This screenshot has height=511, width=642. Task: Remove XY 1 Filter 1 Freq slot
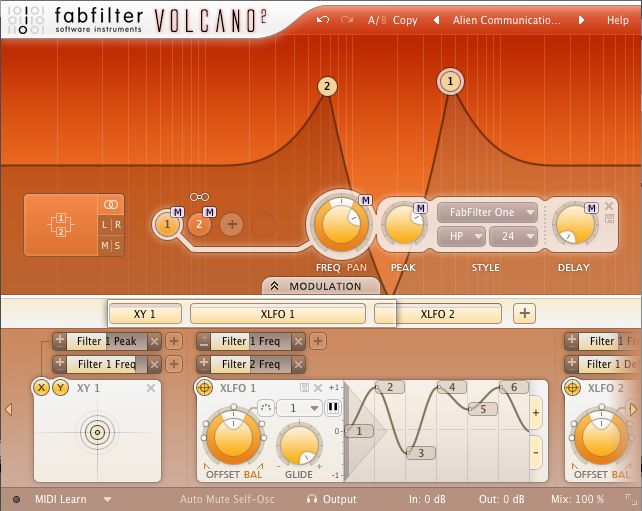tap(154, 364)
